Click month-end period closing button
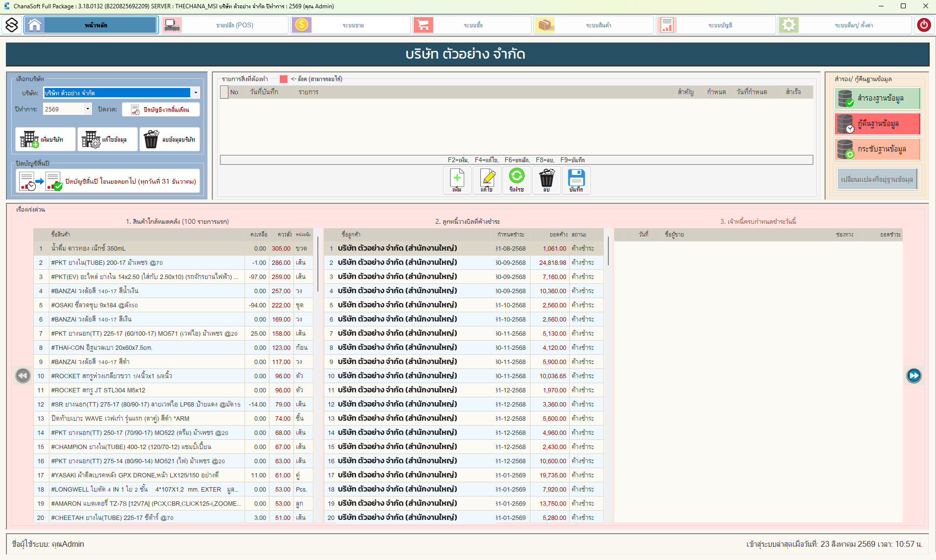This screenshot has height=560, width=936. pos(160,109)
